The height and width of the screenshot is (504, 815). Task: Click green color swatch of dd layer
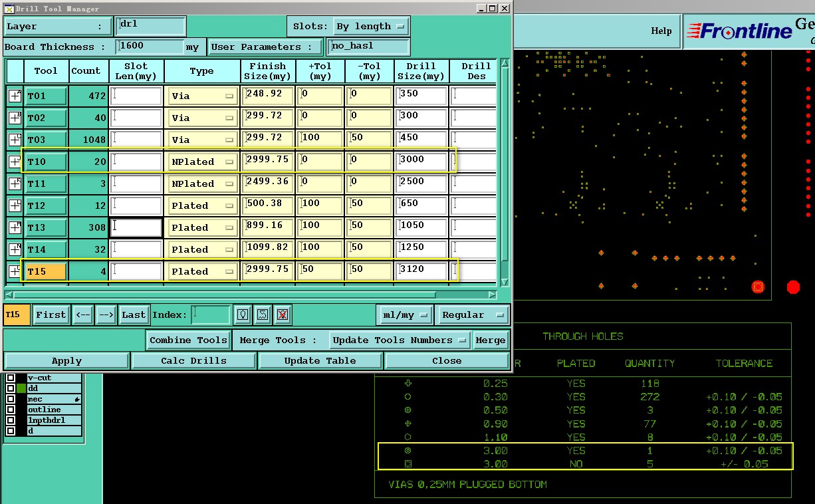pyautogui.click(x=21, y=388)
